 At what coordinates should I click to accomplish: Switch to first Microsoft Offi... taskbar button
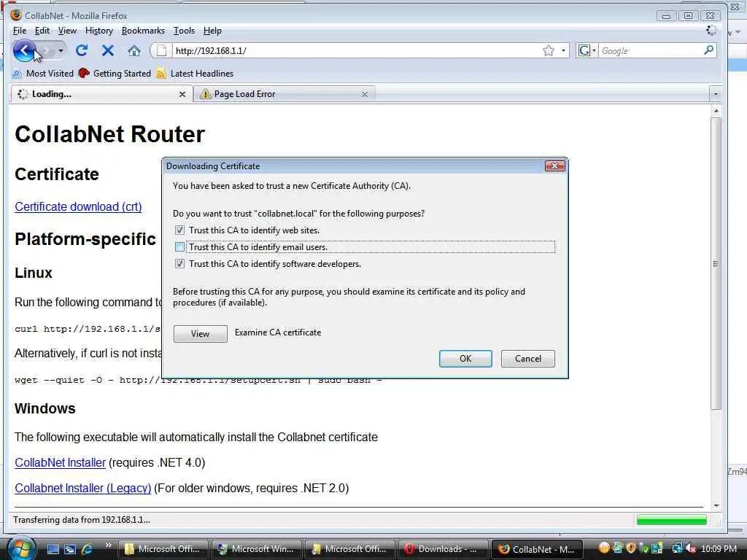(x=162, y=549)
